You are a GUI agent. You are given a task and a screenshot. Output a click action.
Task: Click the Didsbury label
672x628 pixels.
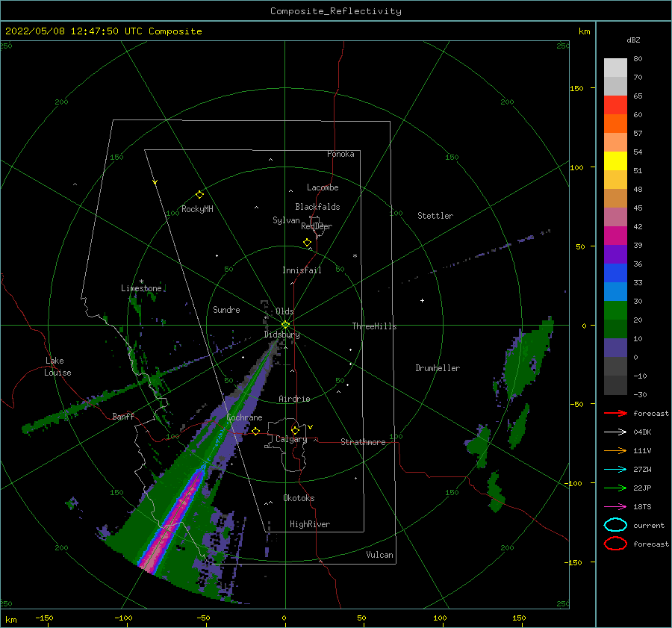(x=281, y=335)
